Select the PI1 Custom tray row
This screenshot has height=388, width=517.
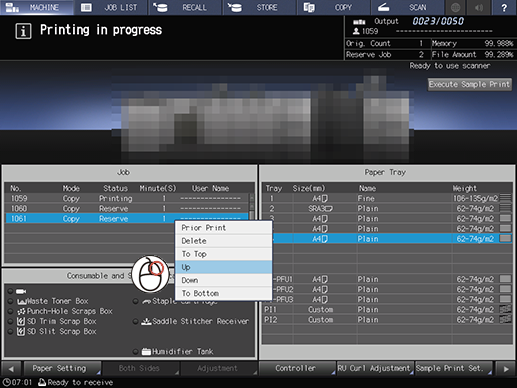[x=387, y=309]
